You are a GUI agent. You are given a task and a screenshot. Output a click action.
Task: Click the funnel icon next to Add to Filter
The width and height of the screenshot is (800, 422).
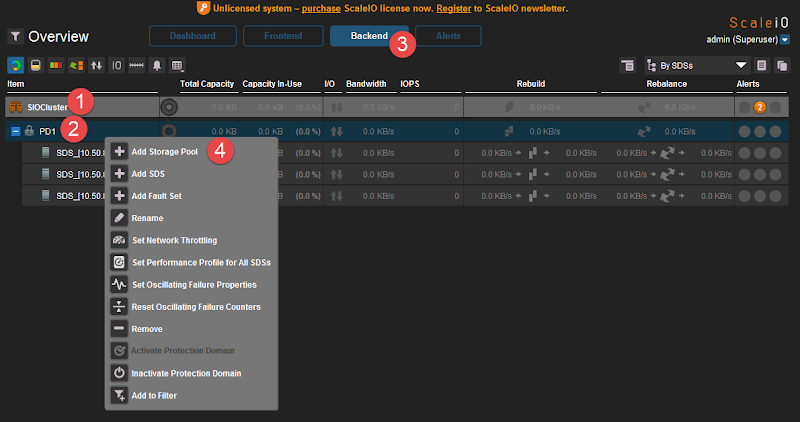click(119, 395)
